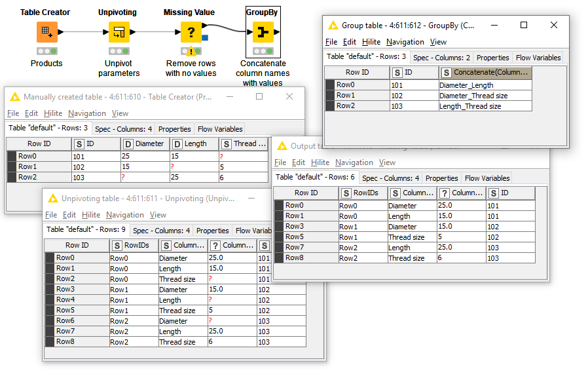Switch to Flow Variables tab in Group table window
Image resolution: width=588 pixels, height=380 pixels.
point(538,58)
